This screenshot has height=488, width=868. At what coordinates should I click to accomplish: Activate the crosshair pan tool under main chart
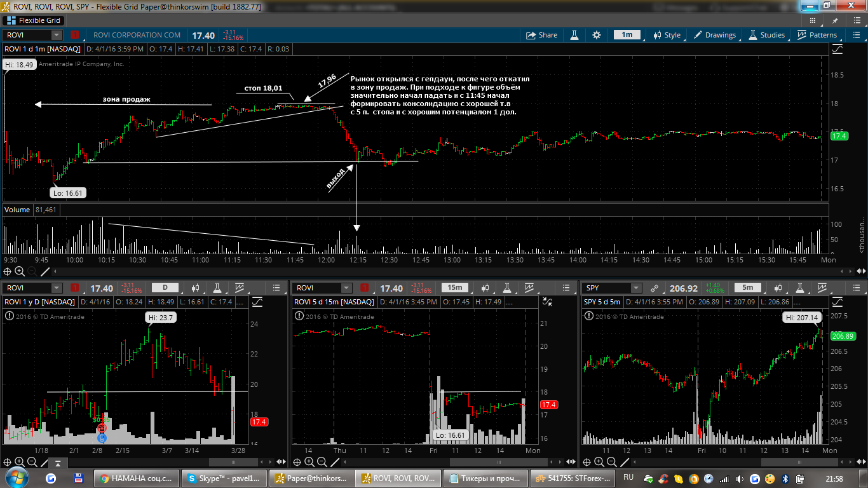(8, 271)
